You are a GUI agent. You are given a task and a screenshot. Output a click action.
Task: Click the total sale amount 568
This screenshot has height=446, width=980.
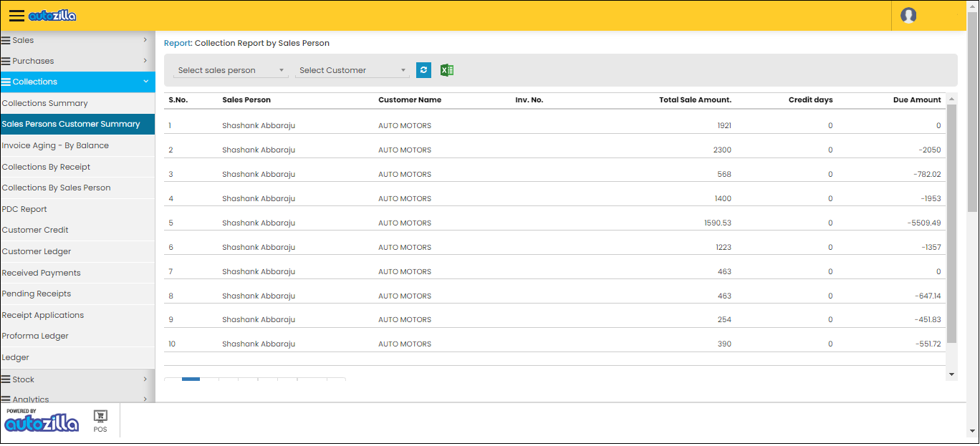(x=725, y=174)
